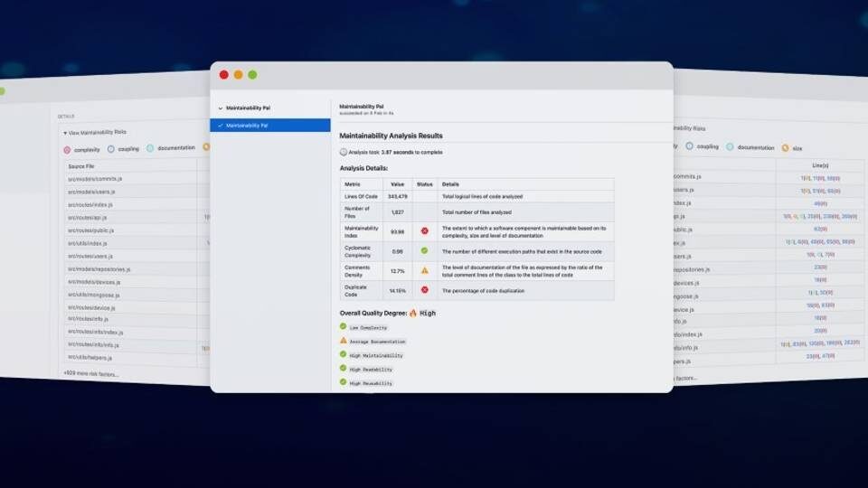This screenshot has height=488, width=868.
Task: Click the red error icon for Maintainability Index
Action: pyautogui.click(x=424, y=231)
